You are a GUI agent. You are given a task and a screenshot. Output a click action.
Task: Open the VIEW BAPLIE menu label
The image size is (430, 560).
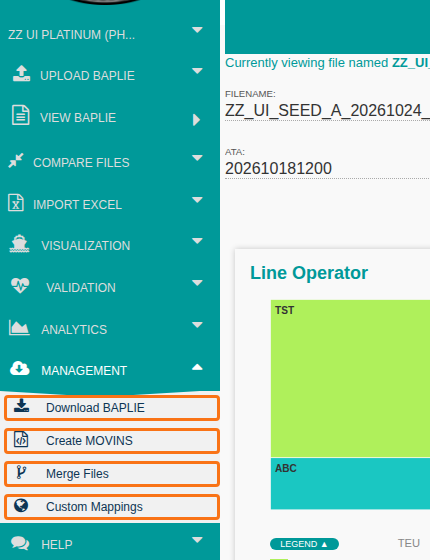[x=78, y=118]
